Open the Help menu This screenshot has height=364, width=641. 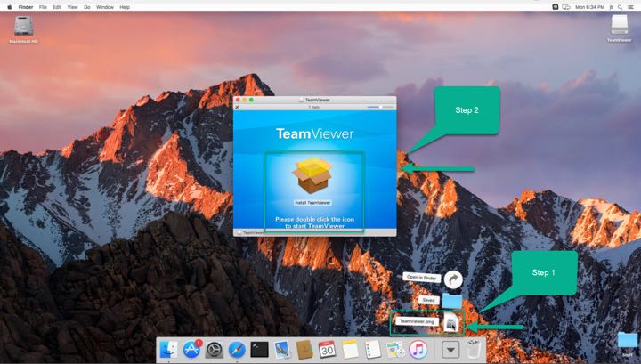[125, 7]
